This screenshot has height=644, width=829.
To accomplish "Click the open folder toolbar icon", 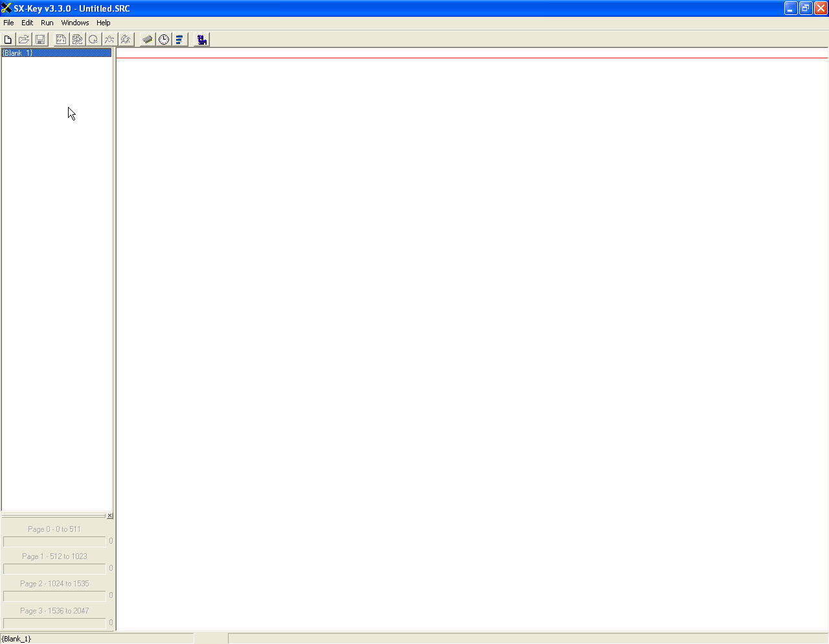I will click(24, 40).
